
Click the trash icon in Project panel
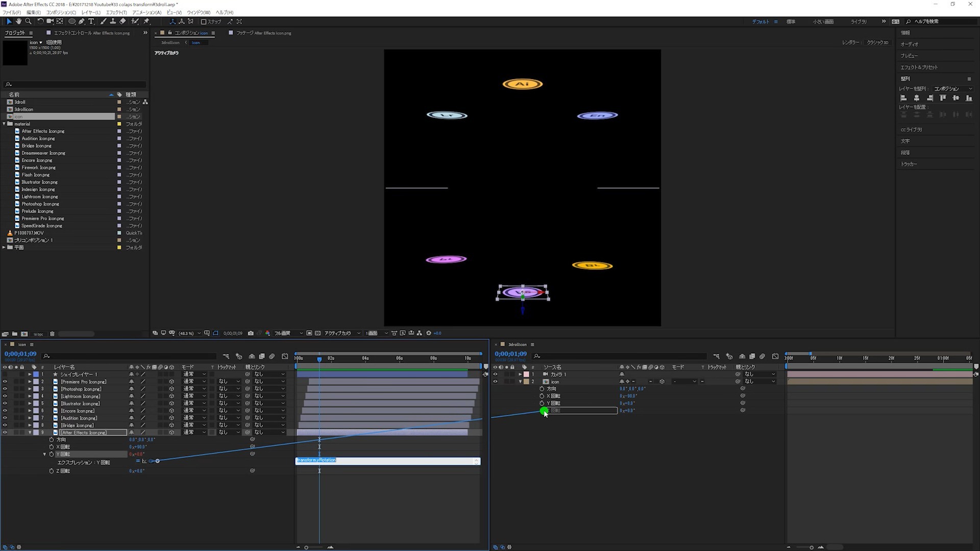tap(52, 334)
